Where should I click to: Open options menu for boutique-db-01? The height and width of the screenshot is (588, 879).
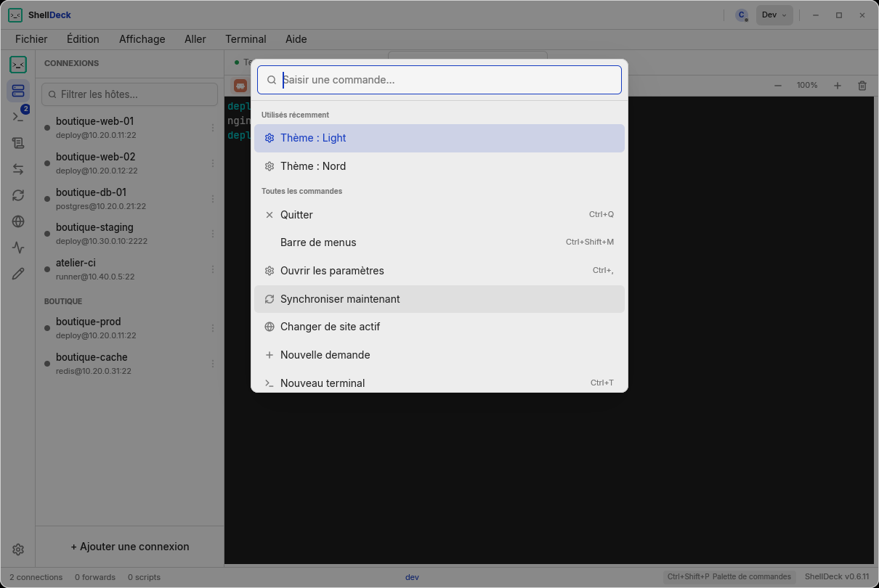click(213, 199)
